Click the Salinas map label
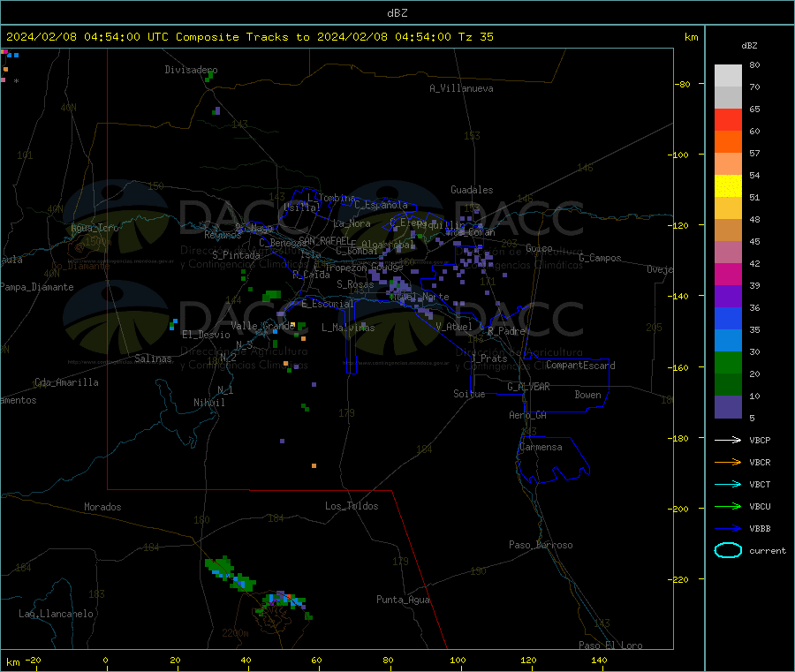The height and width of the screenshot is (672, 795). click(153, 359)
